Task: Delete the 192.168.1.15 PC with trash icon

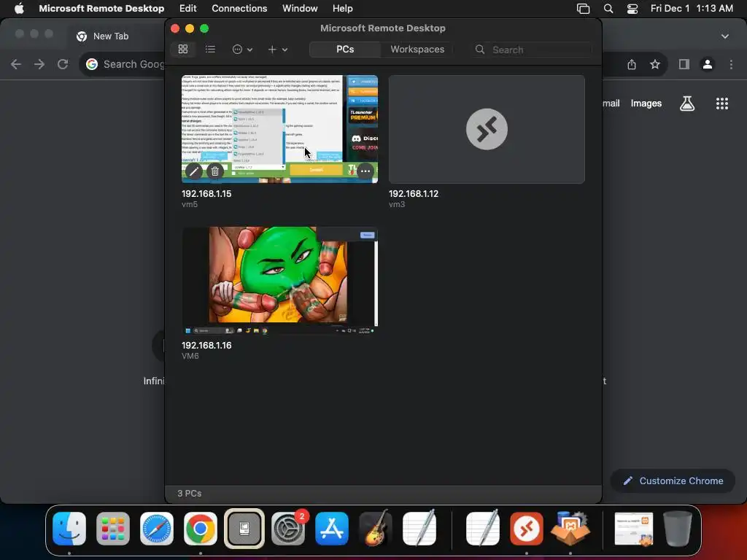Action: pyautogui.click(x=215, y=171)
